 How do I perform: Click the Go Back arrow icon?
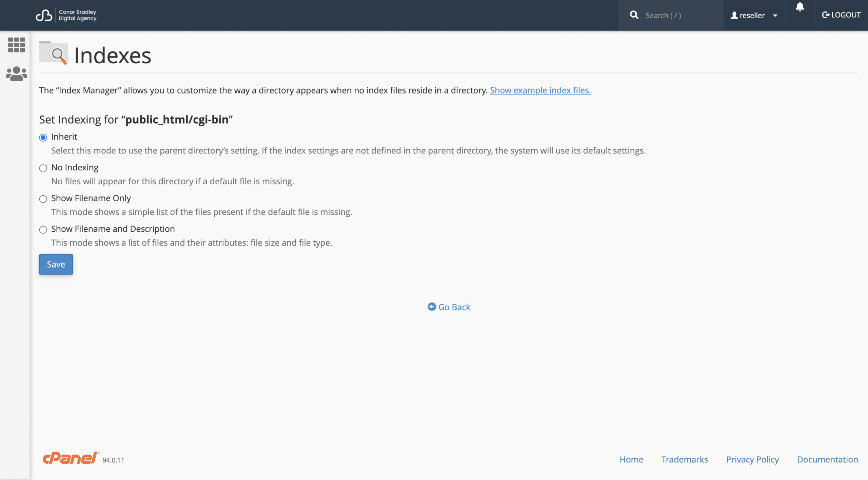point(431,307)
